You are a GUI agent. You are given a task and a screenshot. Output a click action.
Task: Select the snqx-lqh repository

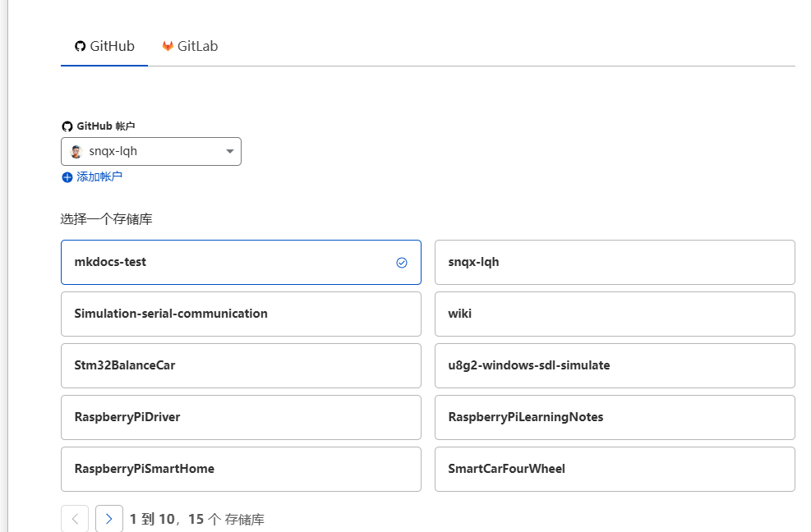click(615, 263)
